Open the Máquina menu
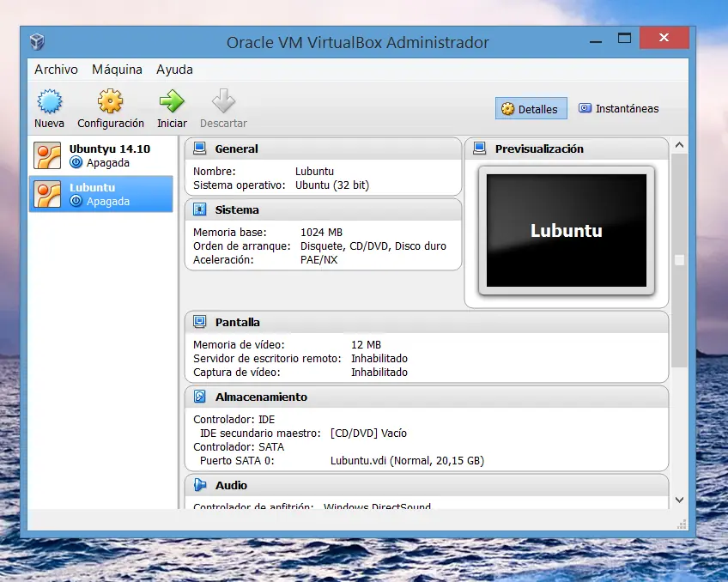728x582 pixels. 117,70
